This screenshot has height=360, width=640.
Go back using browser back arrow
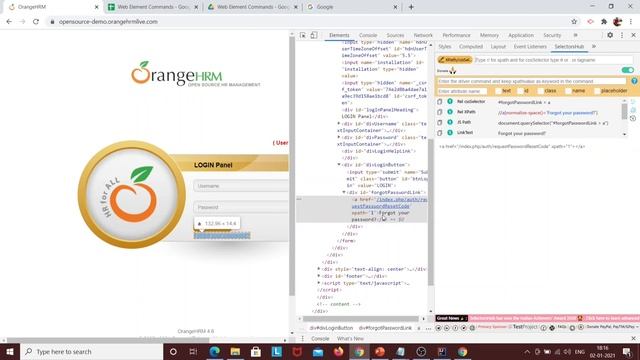pos(9,22)
